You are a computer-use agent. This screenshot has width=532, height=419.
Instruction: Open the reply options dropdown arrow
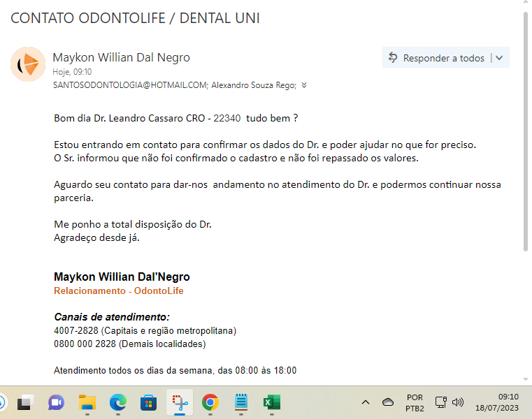pos(499,58)
